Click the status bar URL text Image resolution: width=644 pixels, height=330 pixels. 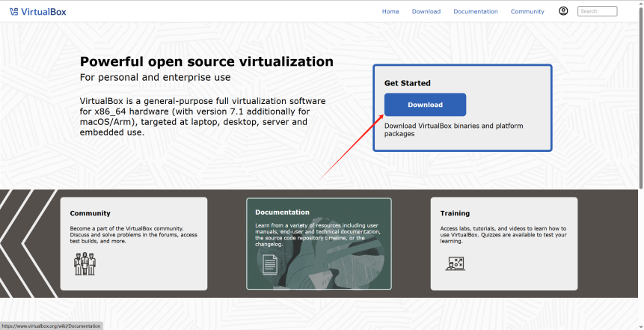[51, 326]
